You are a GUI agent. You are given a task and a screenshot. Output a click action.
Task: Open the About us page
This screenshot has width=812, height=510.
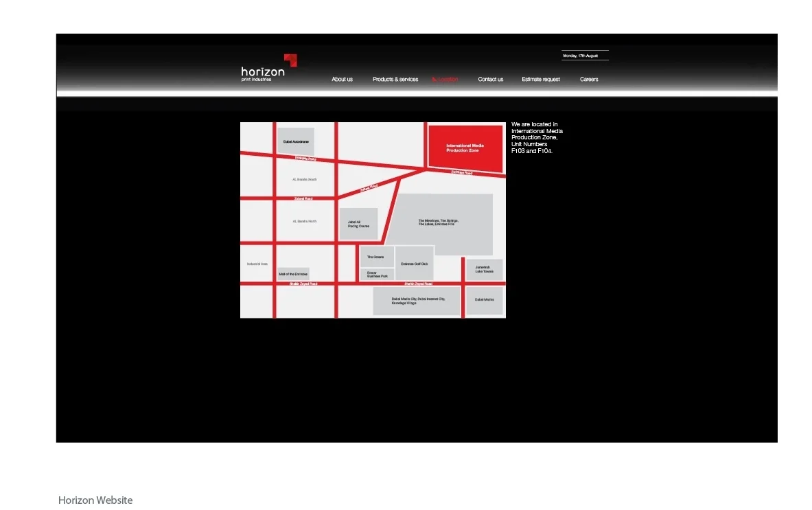(x=342, y=79)
